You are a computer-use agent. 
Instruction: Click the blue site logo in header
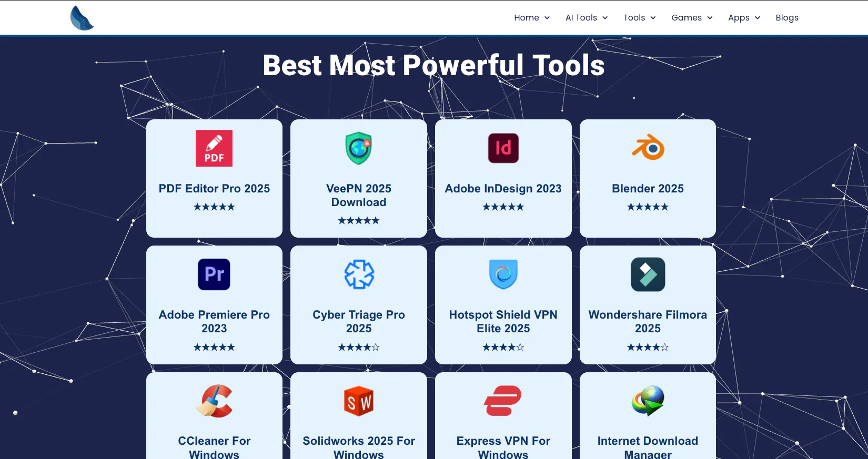click(x=82, y=18)
